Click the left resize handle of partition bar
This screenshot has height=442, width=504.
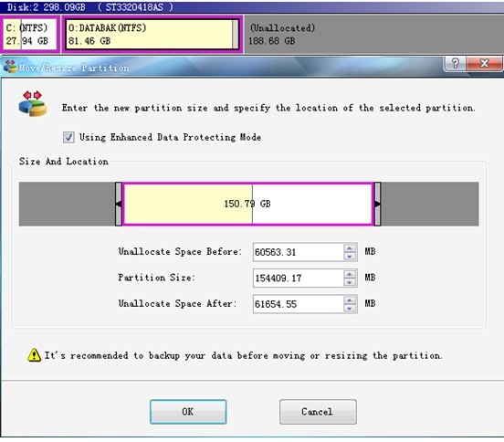coord(119,204)
